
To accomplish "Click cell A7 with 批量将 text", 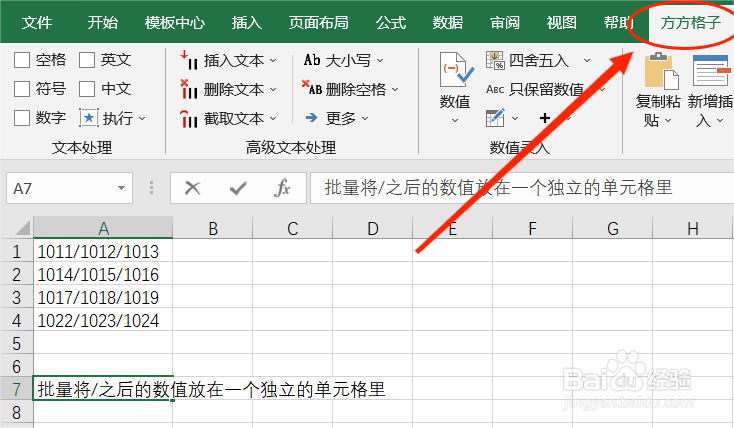I will [x=103, y=389].
